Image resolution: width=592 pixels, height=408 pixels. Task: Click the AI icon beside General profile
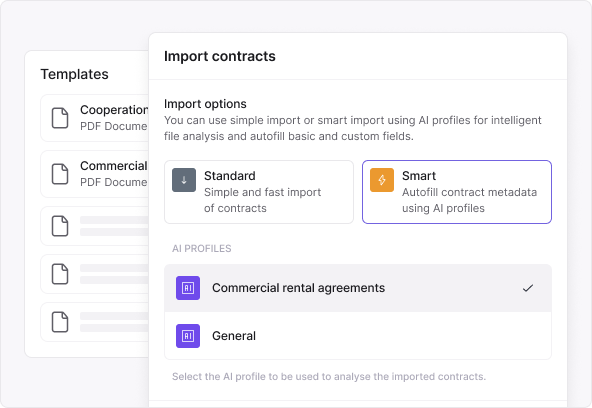[188, 336]
